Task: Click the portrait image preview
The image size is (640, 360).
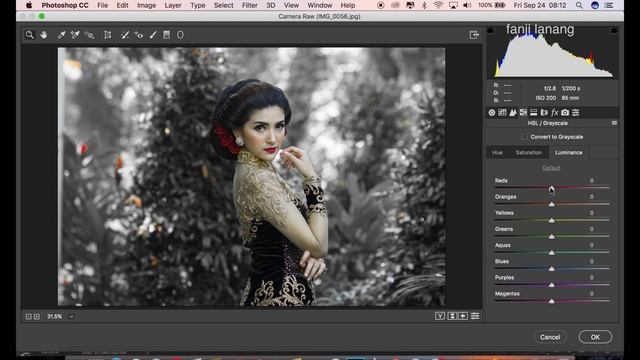Action: (x=251, y=177)
